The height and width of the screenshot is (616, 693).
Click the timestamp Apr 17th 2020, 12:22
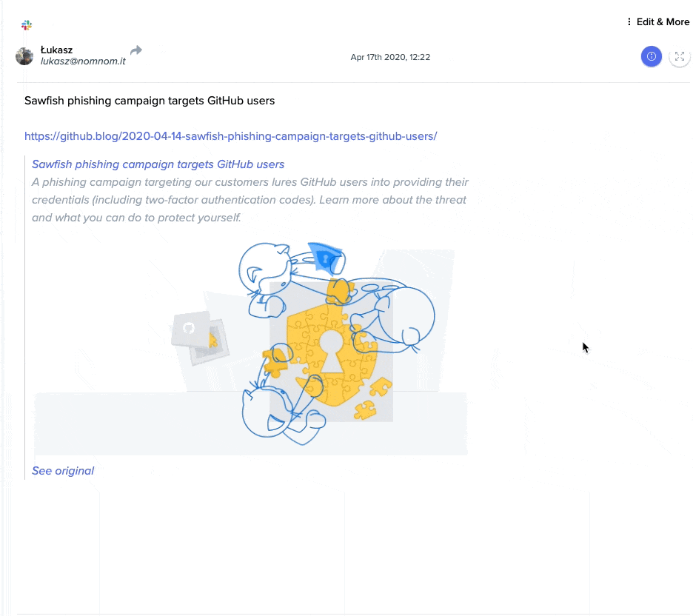pos(390,57)
